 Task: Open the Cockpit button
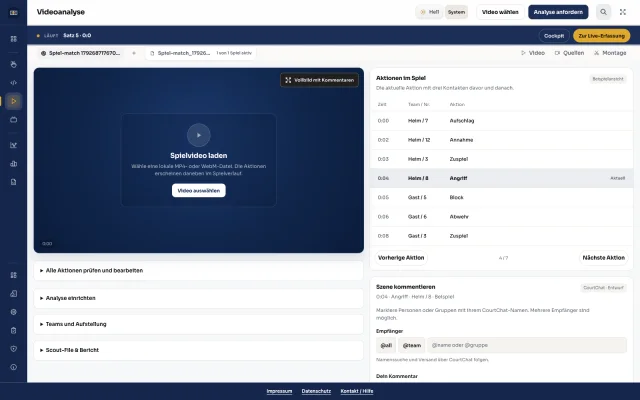point(554,36)
